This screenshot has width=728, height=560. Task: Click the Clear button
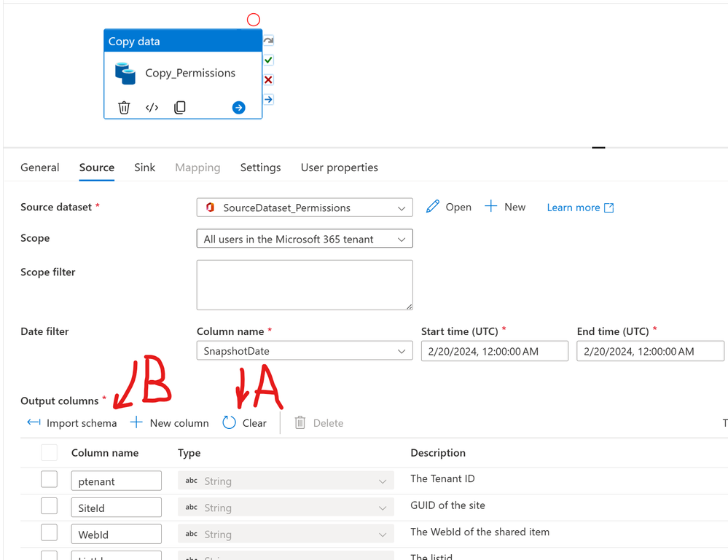245,423
